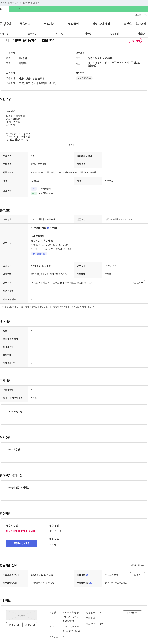Click the 이력서 required document text
The image size is (148, 644).
(x=53, y=545)
